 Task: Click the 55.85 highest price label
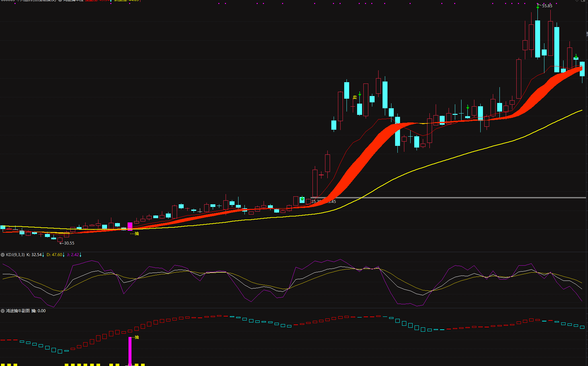click(x=547, y=6)
